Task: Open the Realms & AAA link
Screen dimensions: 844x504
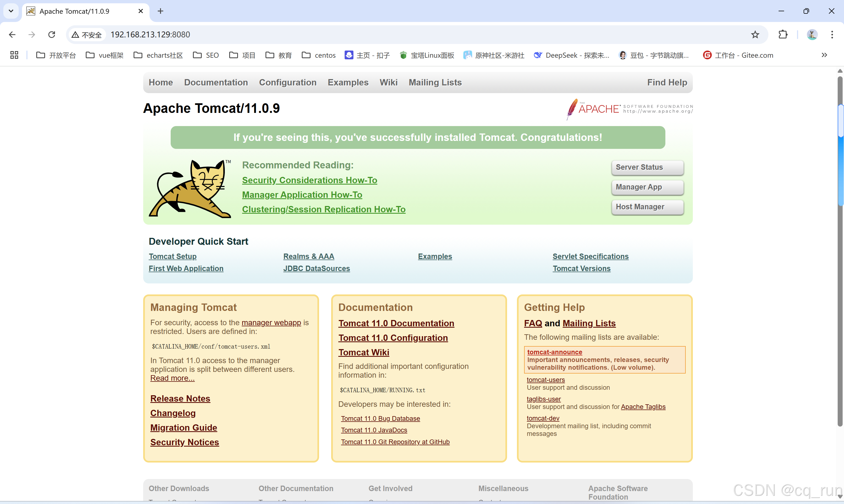Action: pos(309,257)
